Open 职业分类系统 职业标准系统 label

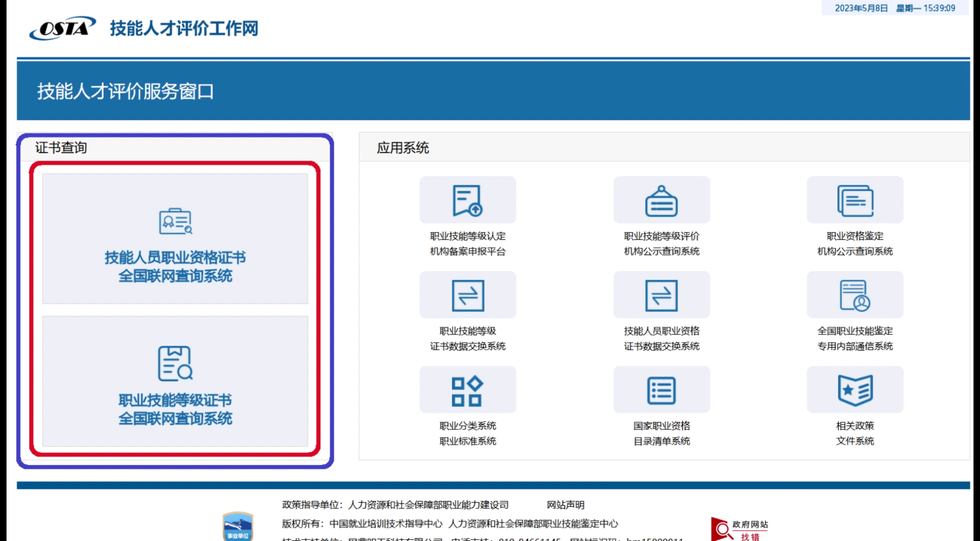[467, 433]
